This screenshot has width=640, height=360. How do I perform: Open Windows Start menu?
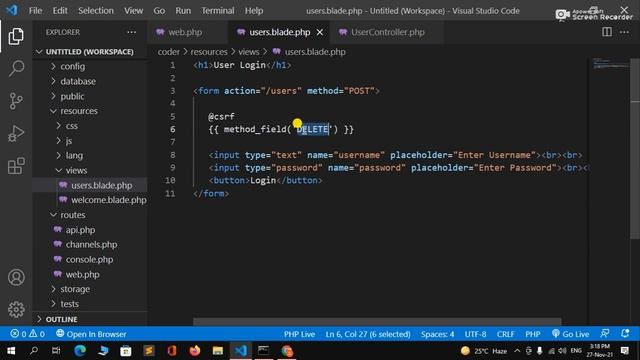11,351
